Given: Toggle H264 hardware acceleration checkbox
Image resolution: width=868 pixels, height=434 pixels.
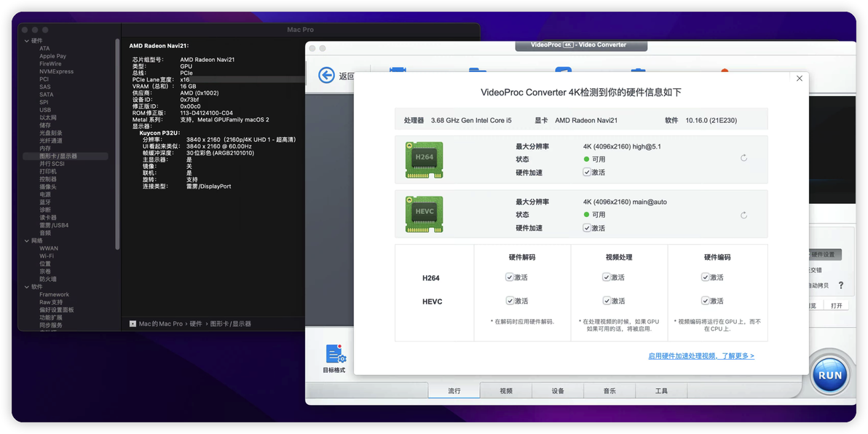Looking at the screenshot, I should pos(587,172).
